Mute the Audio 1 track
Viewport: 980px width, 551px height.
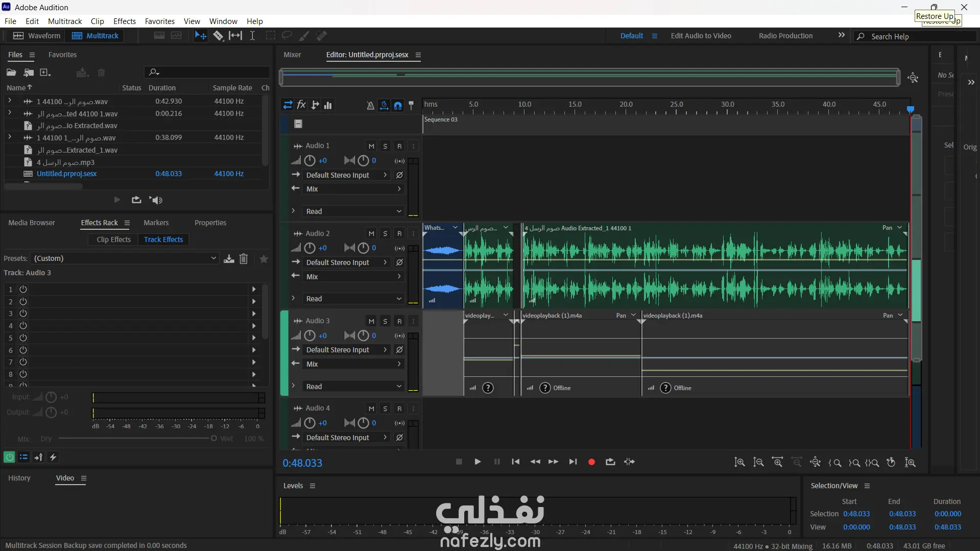tap(371, 146)
